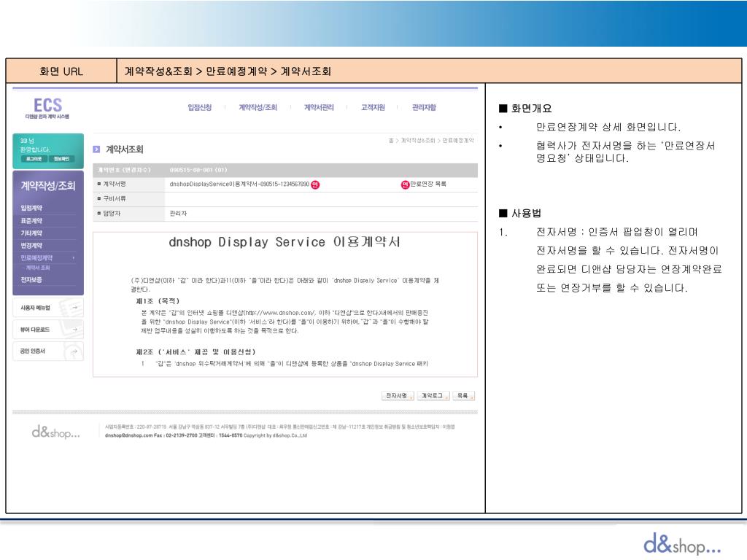The height and width of the screenshot is (560, 747).
Task: Expand 만료예정계약 in sidebar
Action: pos(36,258)
